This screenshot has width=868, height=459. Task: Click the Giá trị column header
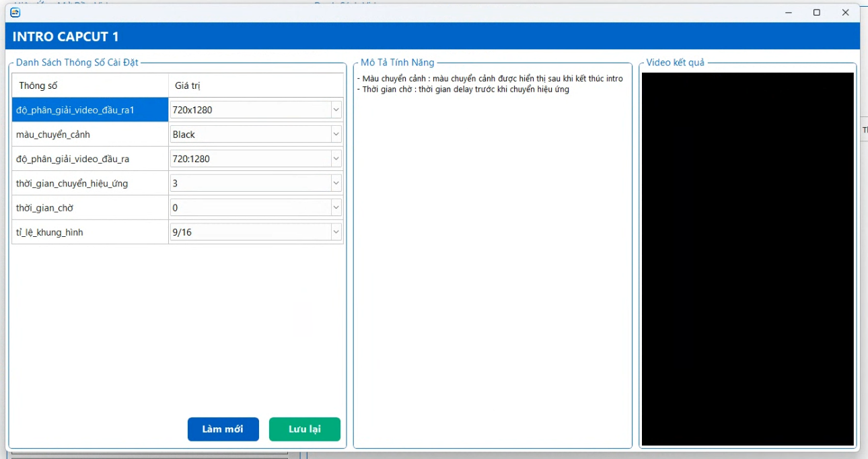256,85
